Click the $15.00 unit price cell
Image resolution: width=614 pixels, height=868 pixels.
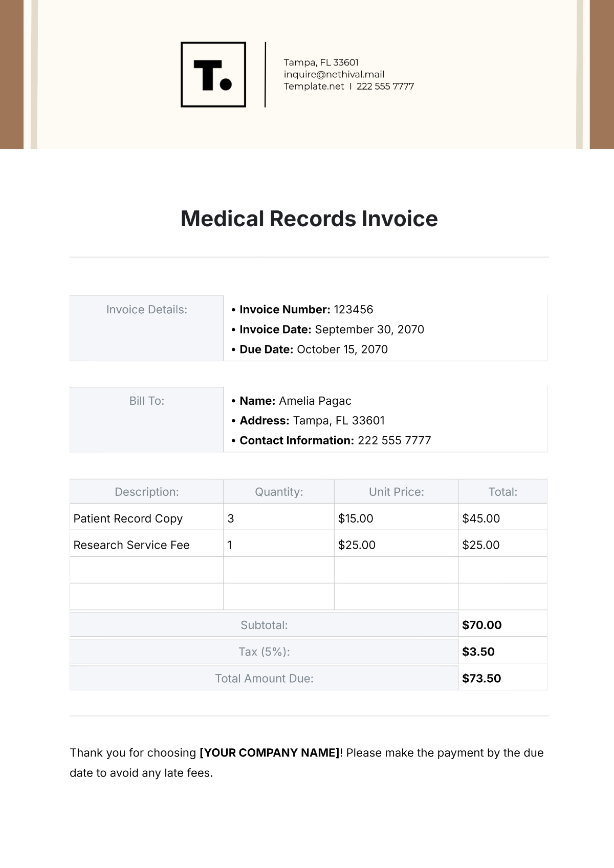(356, 518)
